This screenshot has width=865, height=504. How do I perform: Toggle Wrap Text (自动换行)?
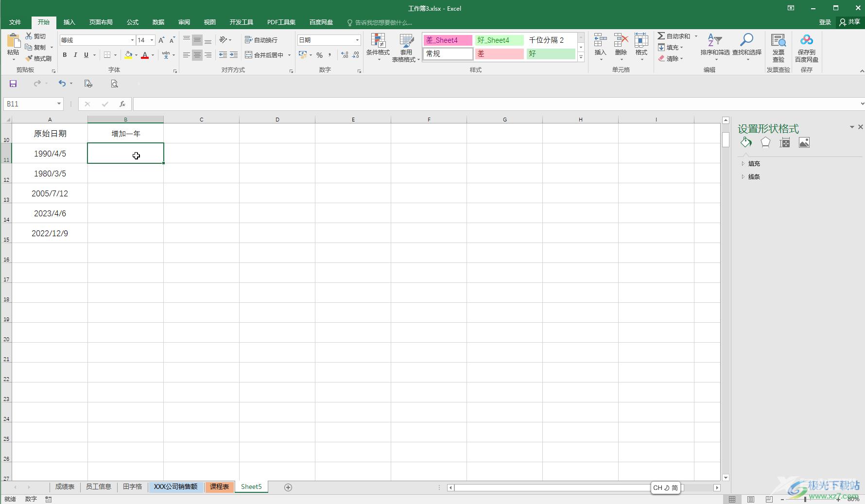point(261,40)
